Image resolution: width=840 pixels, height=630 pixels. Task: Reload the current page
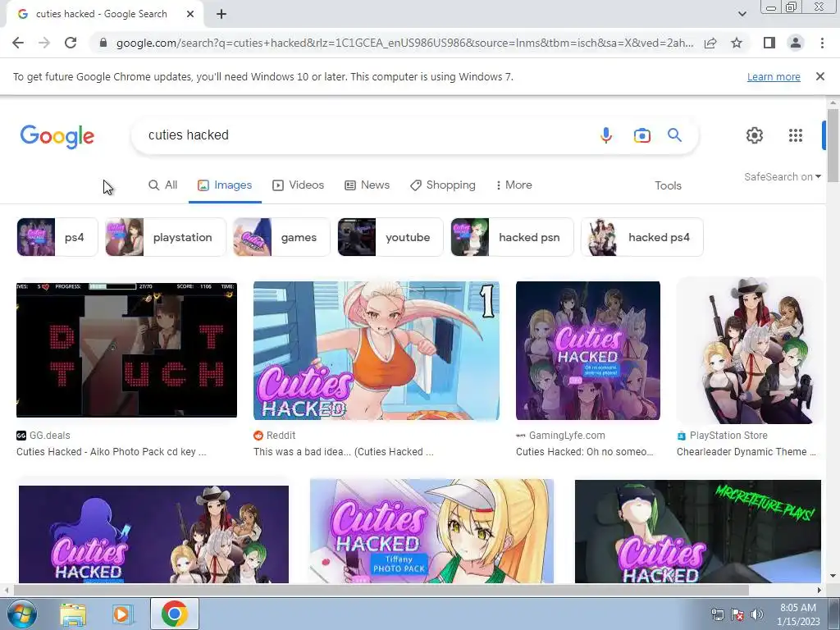coord(71,43)
